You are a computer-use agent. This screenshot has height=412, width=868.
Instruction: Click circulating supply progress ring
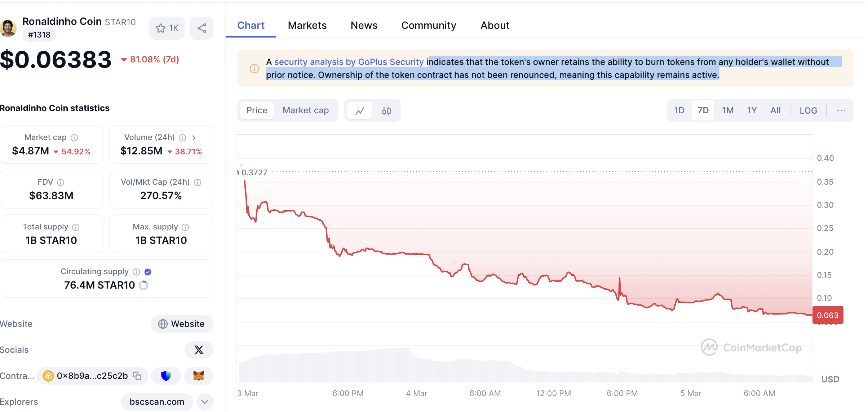pos(143,285)
